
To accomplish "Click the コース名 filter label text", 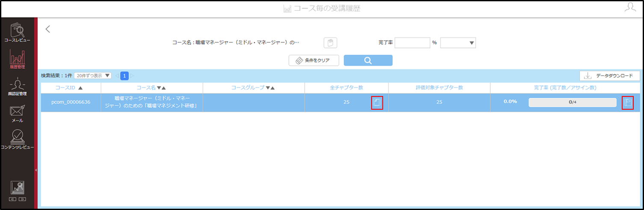I will tap(236, 43).
